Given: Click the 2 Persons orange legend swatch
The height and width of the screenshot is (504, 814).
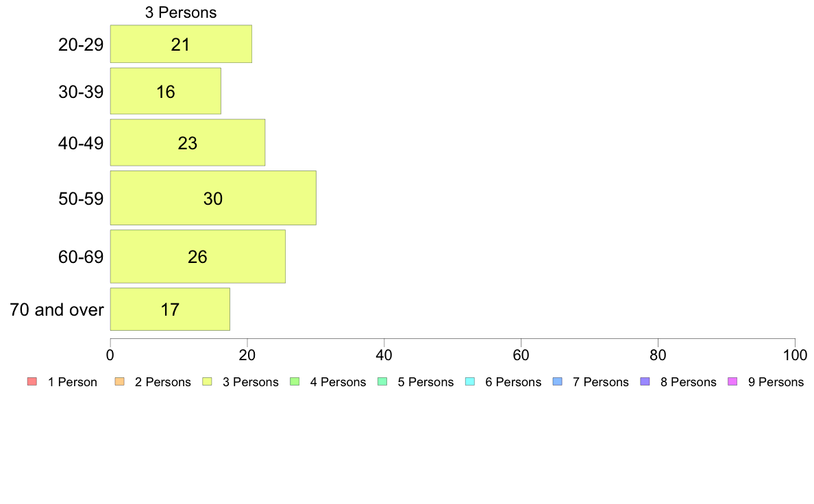Looking at the screenshot, I should coord(119,381).
